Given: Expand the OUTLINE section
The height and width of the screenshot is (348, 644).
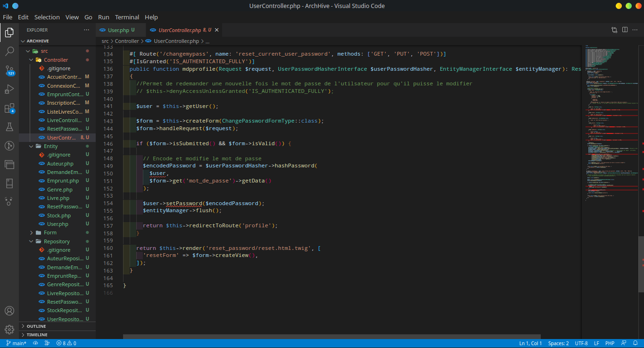Looking at the screenshot, I should click(36, 326).
